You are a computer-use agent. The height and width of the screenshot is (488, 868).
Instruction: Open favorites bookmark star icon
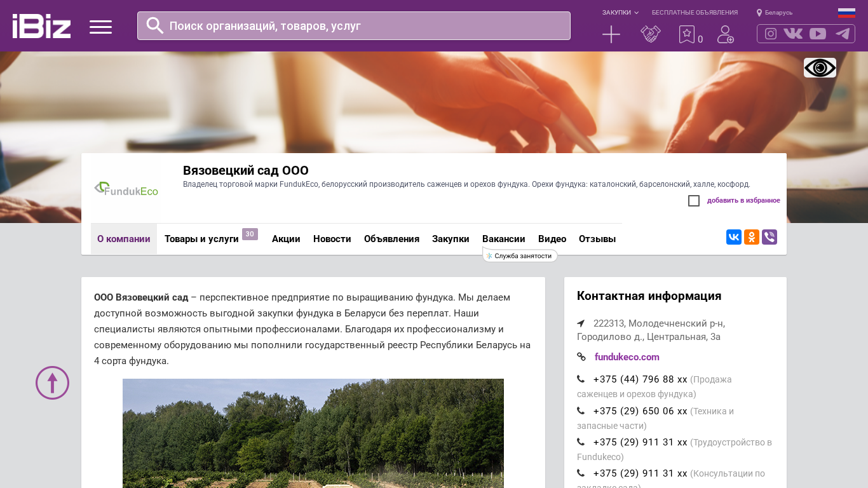687,34
